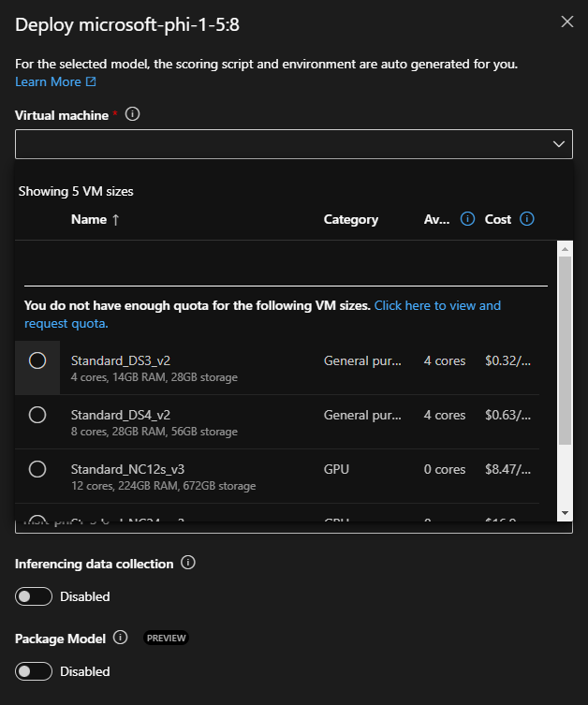Viewport: 588px width, 705px height.
Task: Click the Av... column header
Action: pos(436,219)
